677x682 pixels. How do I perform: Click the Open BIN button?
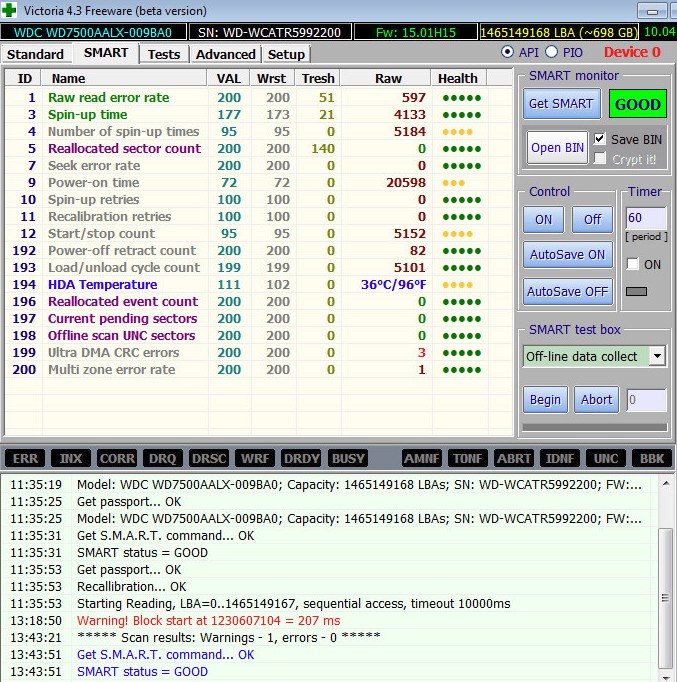(x=558, y=148)
